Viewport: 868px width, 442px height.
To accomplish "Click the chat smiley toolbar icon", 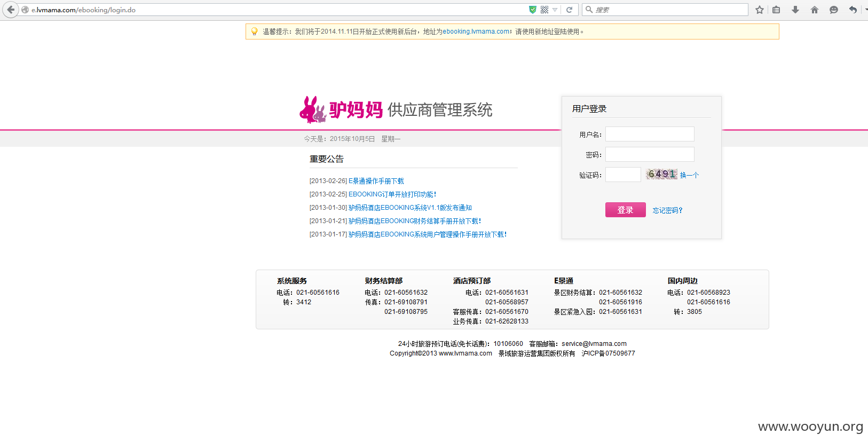I will coord(834,10).
